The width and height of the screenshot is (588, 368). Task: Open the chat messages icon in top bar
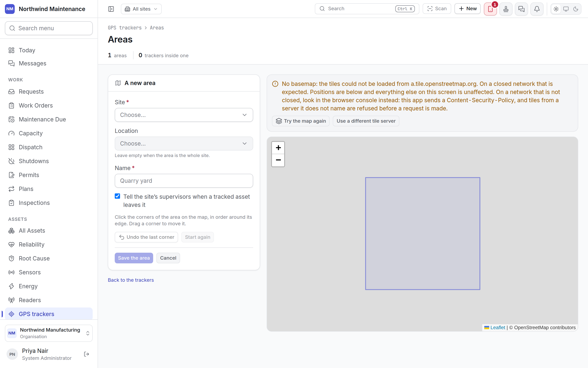click(521, 9)
